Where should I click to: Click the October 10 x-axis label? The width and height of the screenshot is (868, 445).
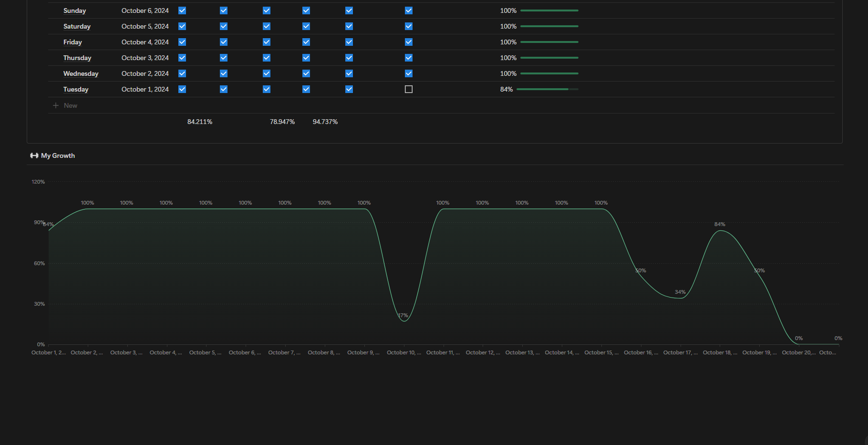point(404,352)
